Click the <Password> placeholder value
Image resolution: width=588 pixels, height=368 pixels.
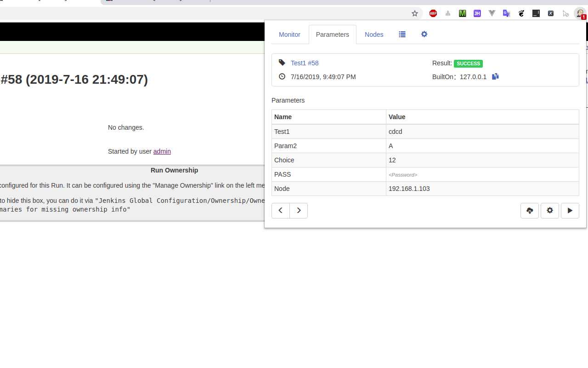point(403,175)
